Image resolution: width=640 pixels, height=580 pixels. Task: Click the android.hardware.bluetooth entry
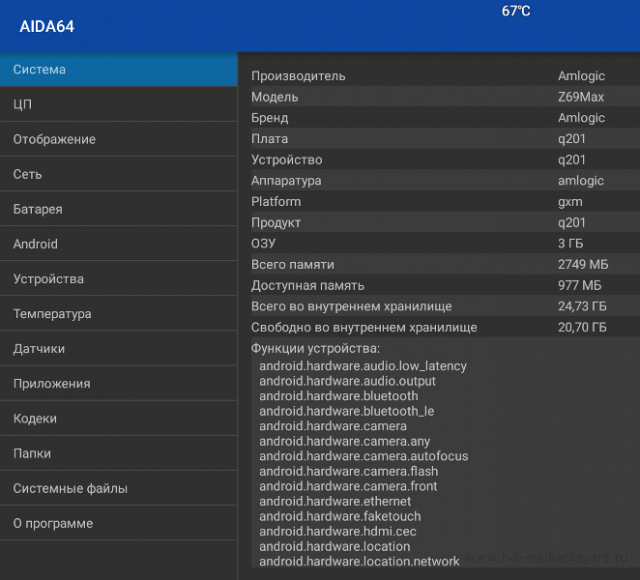click(x=339, y=396)
